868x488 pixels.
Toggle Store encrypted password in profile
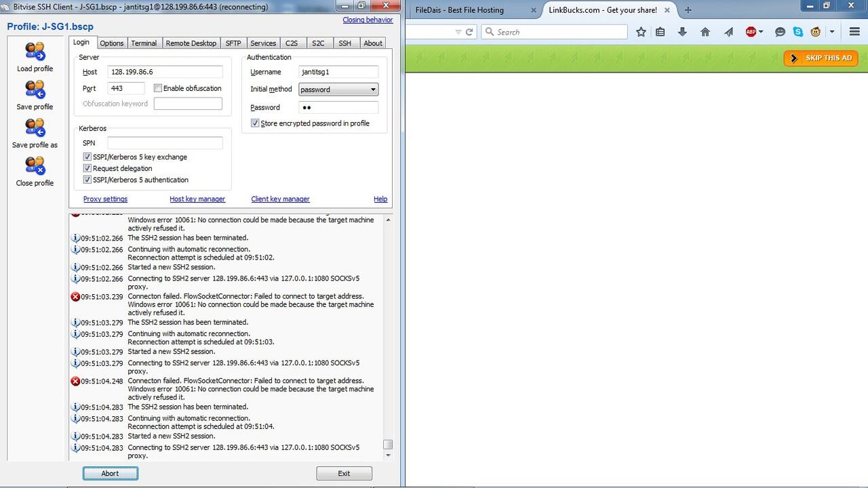coord(255,123)
